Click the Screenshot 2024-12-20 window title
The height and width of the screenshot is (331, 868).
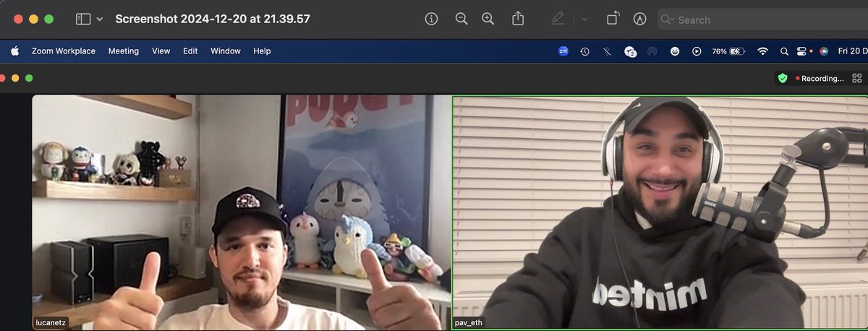pos(213,20)
